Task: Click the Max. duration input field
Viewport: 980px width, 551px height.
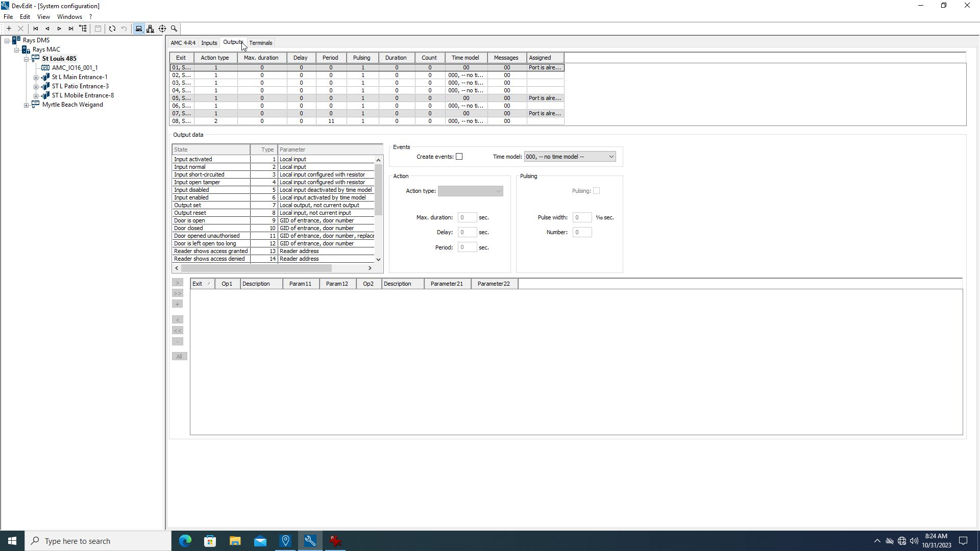Action: click(467, 217)
